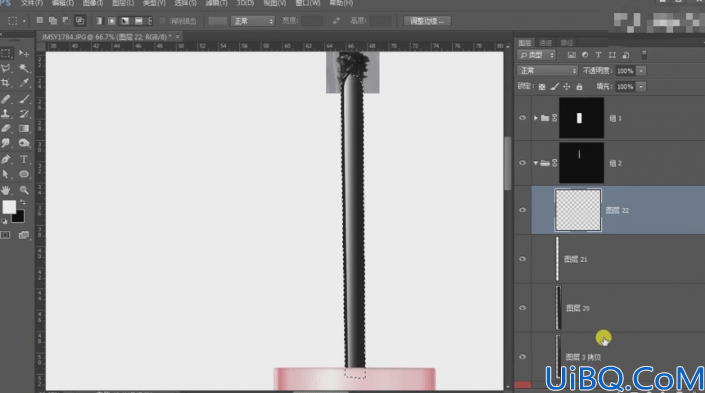Select the Move tool
Screen dimensions: 705x393
click(x=24, y=54)
